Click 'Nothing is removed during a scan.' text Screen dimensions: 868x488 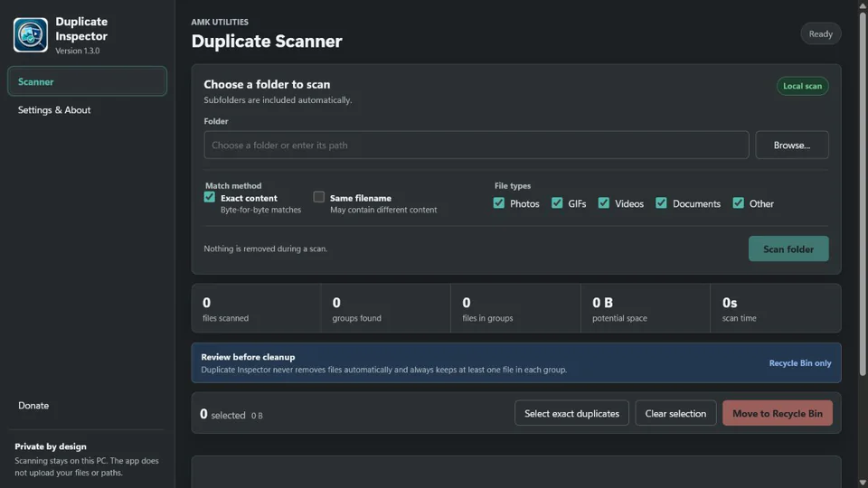(265, 249)
